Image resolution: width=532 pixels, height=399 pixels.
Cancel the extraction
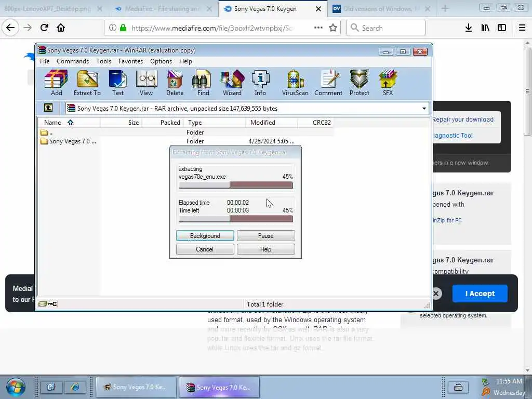click(x=205, y=249)
